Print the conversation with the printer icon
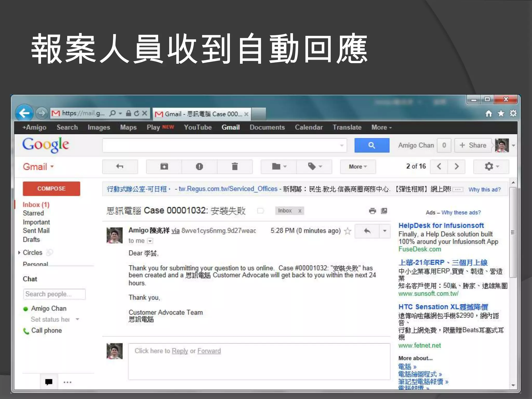The width and height of the screenshot is (532, 399). click(373, 211)
